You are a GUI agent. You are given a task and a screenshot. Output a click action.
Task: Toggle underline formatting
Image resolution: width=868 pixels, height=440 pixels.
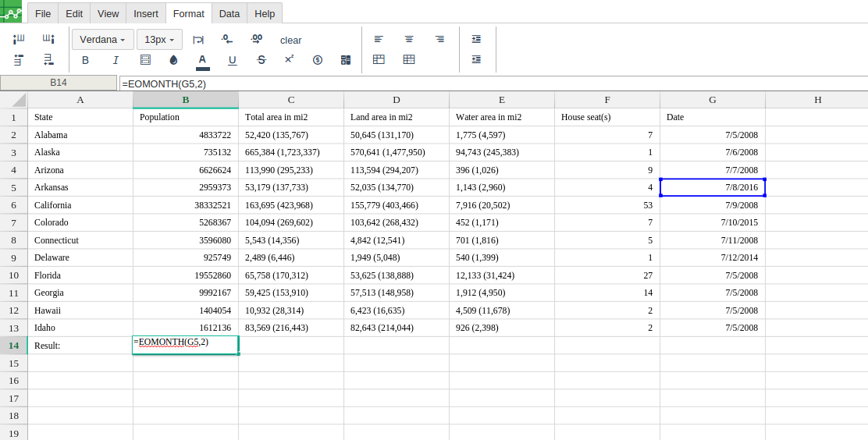click(x=232, y=60)
